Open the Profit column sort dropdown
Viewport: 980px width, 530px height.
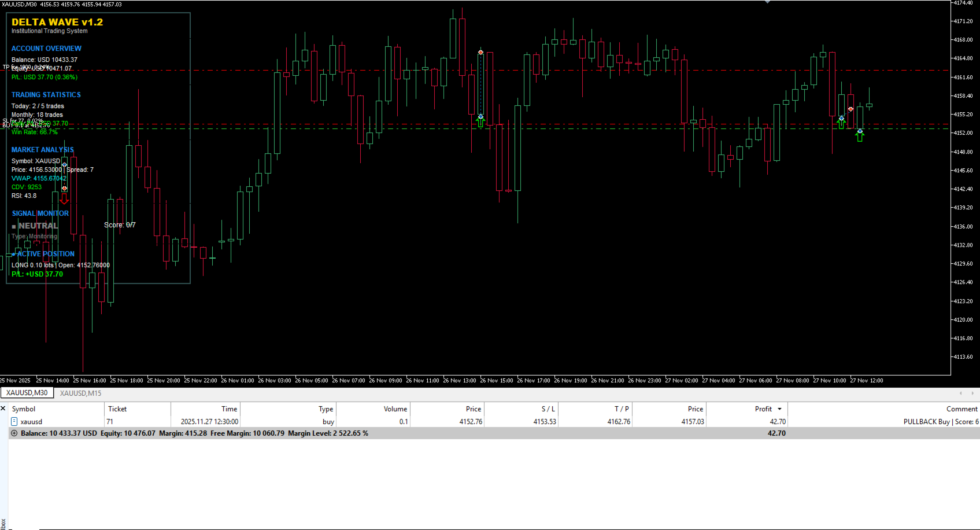779,408
